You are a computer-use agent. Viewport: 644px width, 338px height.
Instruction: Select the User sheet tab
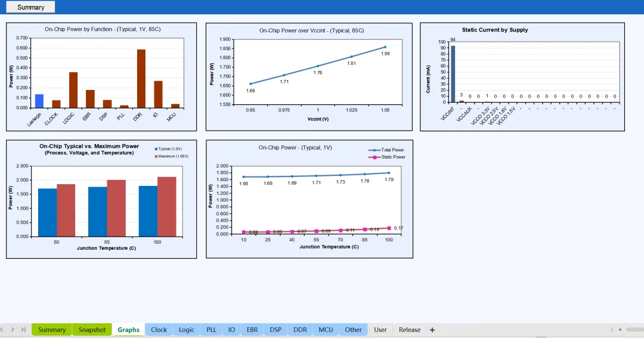coord(380,330)
